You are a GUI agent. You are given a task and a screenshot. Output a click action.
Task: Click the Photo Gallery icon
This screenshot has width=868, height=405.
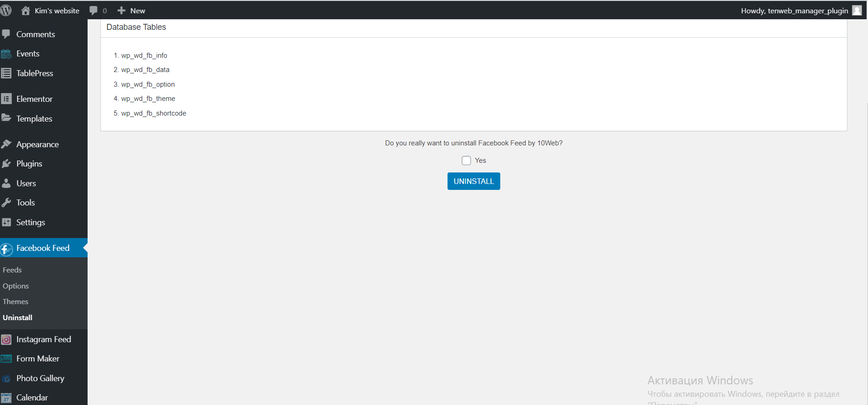coord(6,378)
